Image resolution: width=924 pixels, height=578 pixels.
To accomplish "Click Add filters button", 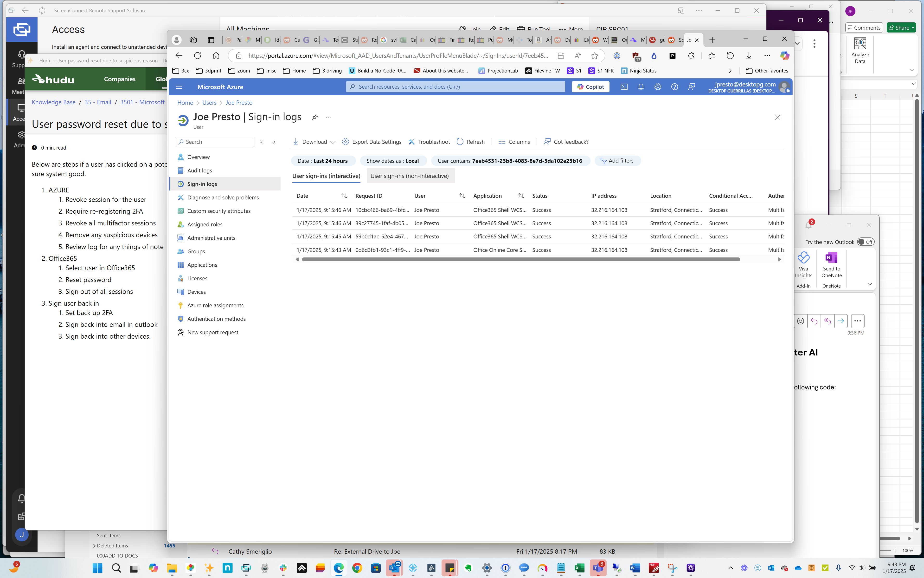I will (x=617, y=161).
